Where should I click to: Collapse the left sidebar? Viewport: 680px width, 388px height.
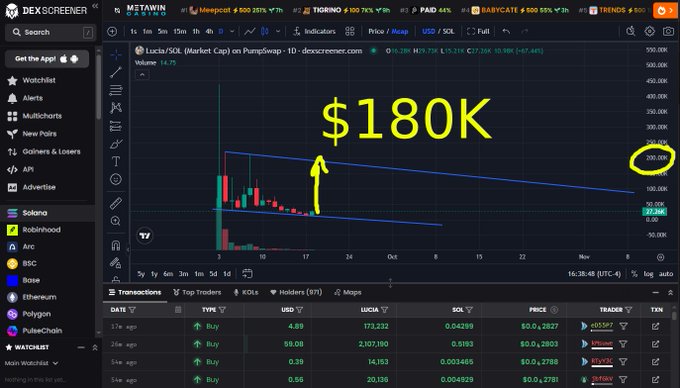point(95,6)
